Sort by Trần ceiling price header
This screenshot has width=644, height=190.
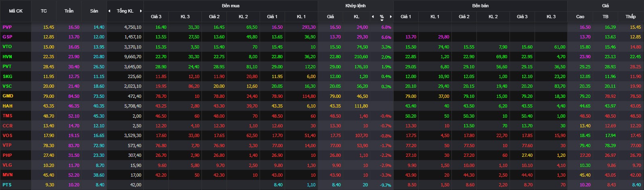(69, 11)
